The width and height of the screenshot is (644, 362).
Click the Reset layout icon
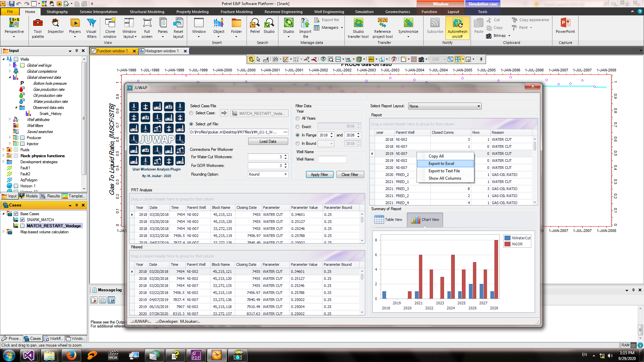pos(178,27)
